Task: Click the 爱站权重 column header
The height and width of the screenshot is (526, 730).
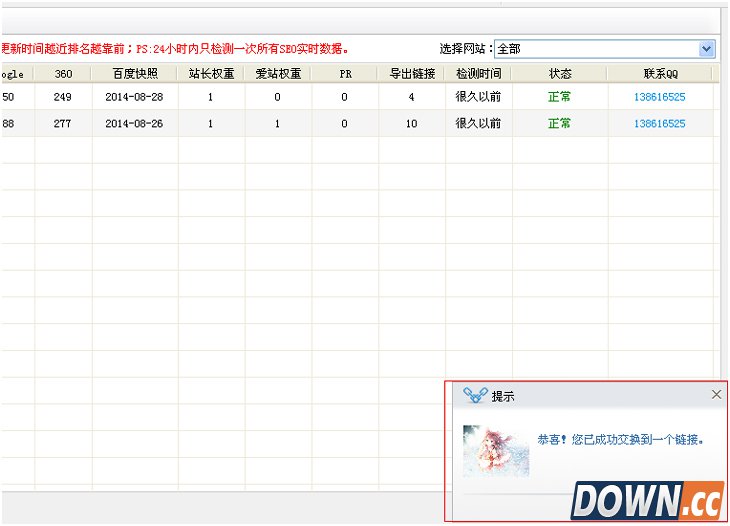Action: click(277, 73)
